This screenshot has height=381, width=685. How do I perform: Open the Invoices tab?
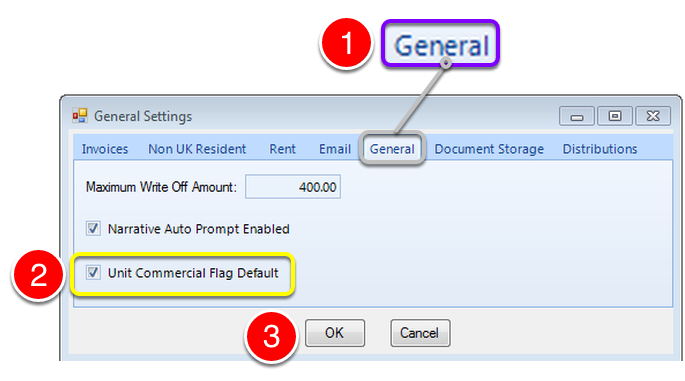(105, 149)
